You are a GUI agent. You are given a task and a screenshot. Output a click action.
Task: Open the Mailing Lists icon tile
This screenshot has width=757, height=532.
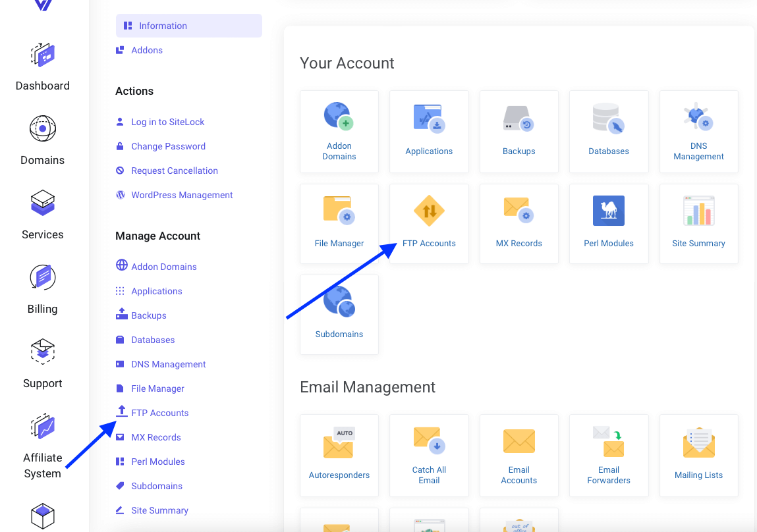pos(698,442)
